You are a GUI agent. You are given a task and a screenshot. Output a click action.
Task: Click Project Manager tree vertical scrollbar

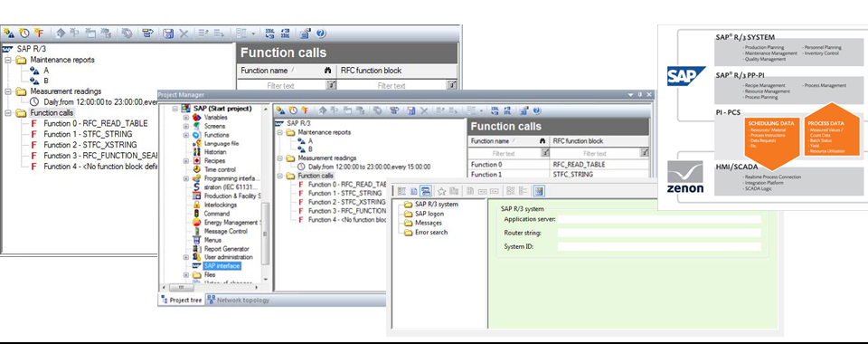click(266, 233)
